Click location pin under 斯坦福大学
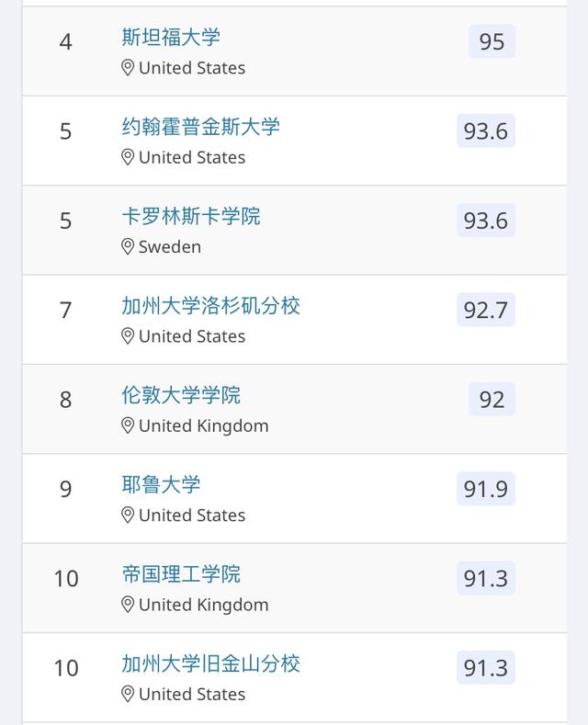Screen dimensions: 588x725 (x=128, y=68)
